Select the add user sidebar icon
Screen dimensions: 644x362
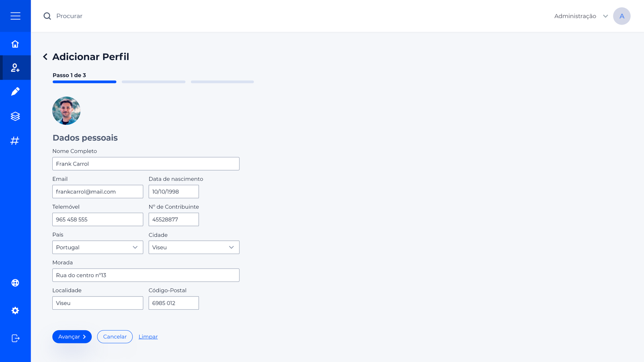[15, 68]
